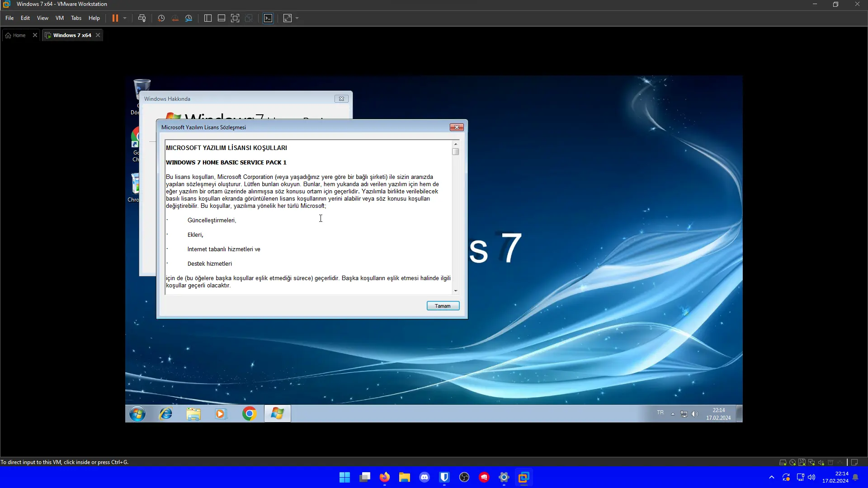
Task: Launch Internet Explorer from the guest taskbar
Action: (x=166, y=414)
